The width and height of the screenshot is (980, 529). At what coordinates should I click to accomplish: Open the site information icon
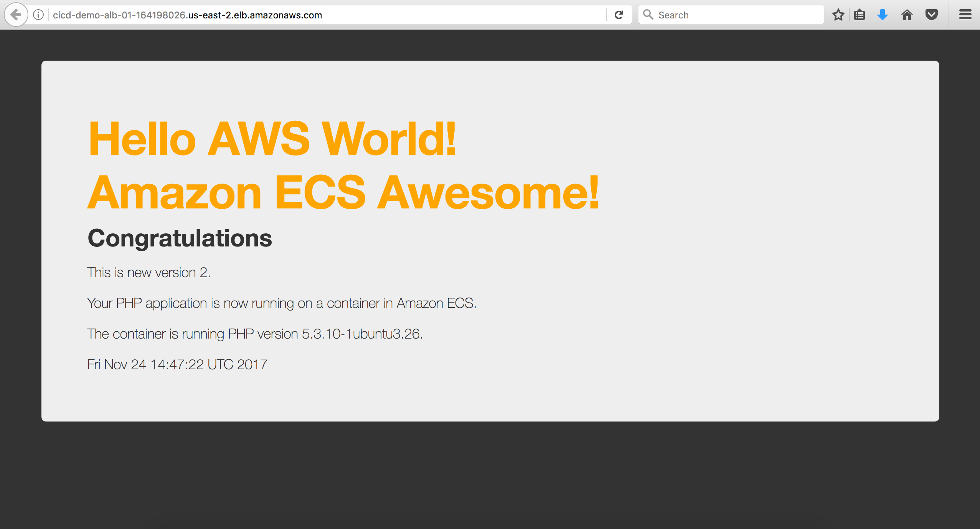click(x=38, y=15)
